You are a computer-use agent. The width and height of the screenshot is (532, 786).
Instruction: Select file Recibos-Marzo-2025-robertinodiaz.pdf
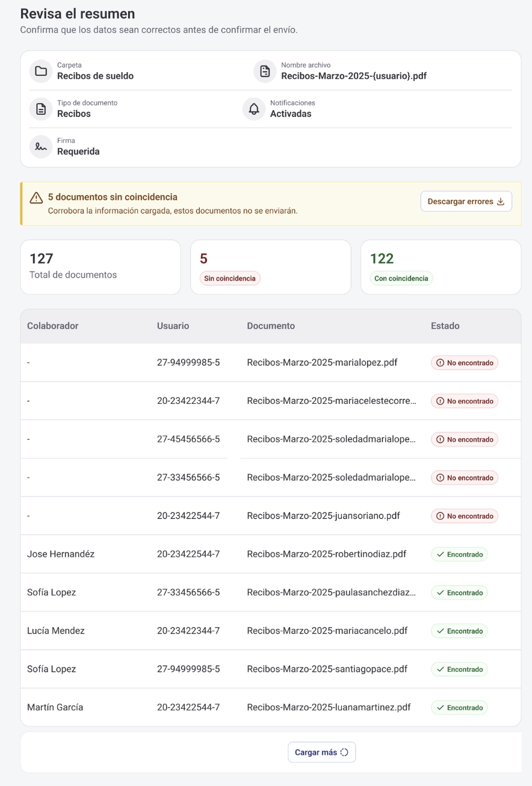pyautogui.click(x=327, y=554)
